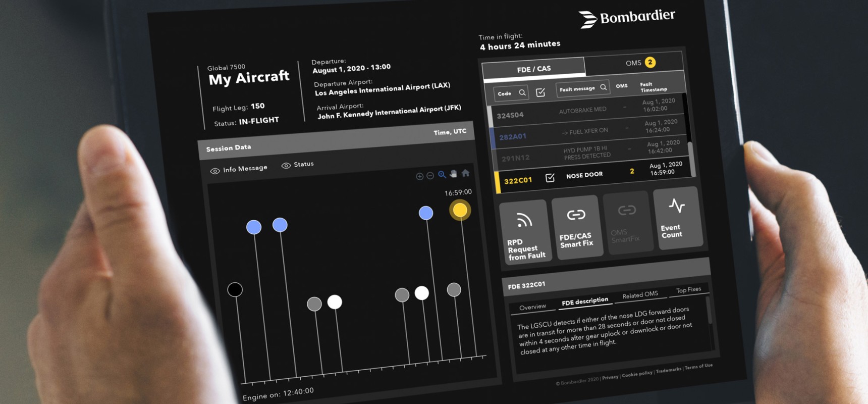Click the zoom out minus chart icon
Viewport: 868px width, 404px height.
pyautogui.click(x=430, y=176)
